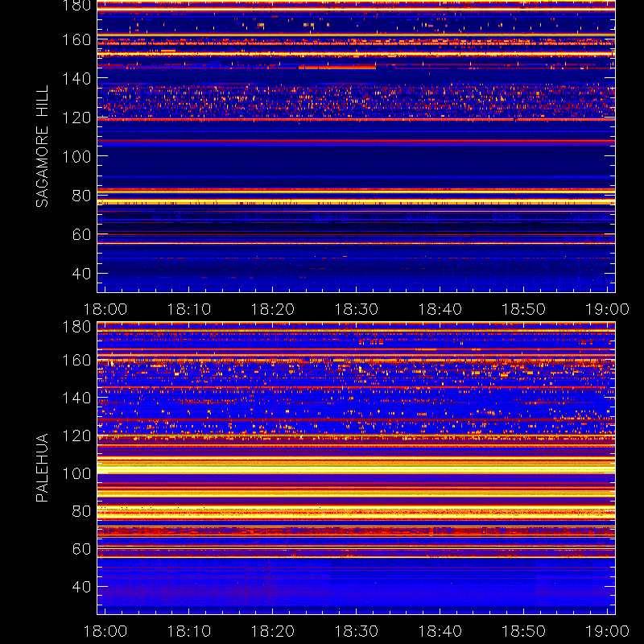
Task: Select the 100 tick label on Sagamore Hill plot
Action: (76, 156)
